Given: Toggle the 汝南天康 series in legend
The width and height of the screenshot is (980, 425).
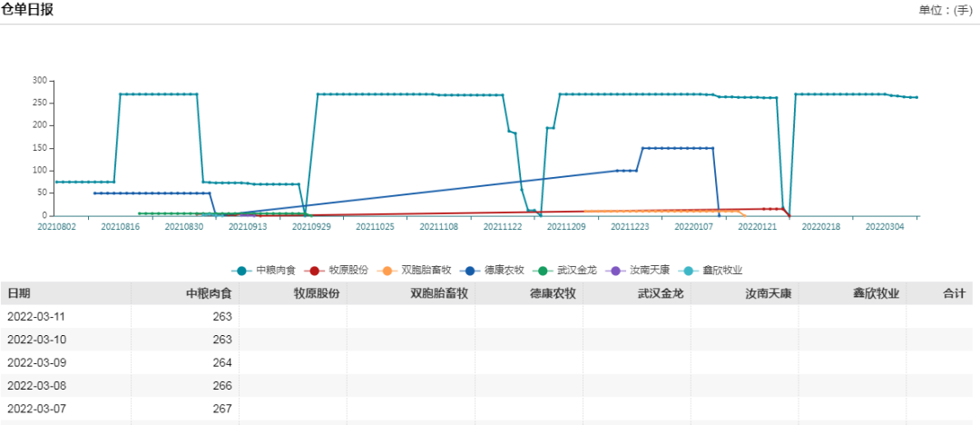Looking at the screenshot, I should 637,271.
